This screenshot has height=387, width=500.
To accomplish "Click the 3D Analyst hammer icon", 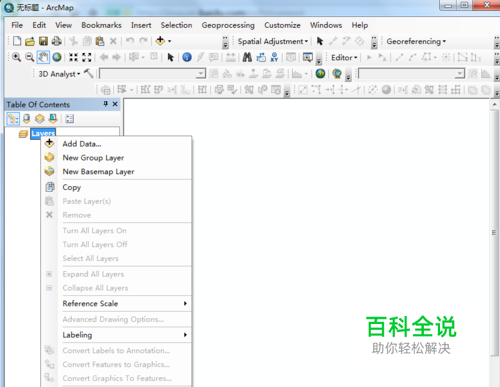I will tap(89, 73).
